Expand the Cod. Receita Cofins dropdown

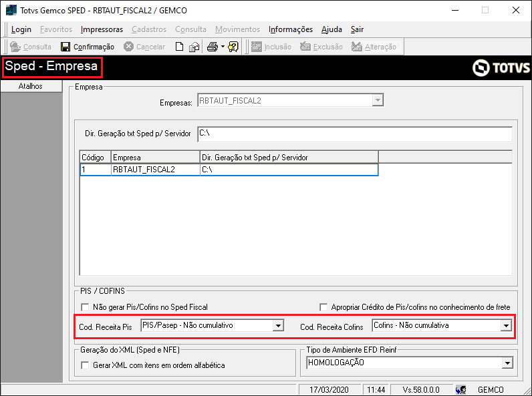(x=506, y=326)
